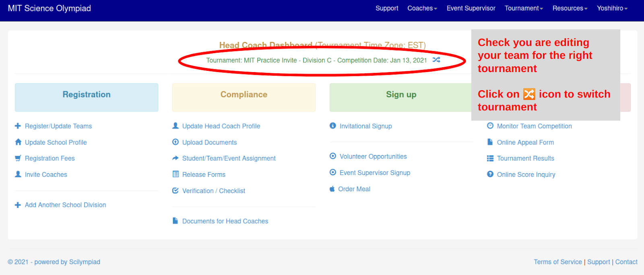644x275 pixels.
Task: Open Update Head Coach Profile link
Action: click(221, 126)
